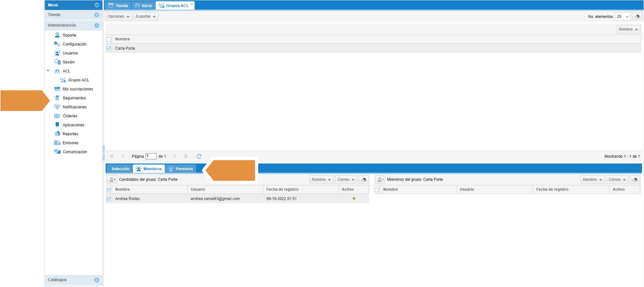Select all members using the header checkbox

tap(376, 190)
